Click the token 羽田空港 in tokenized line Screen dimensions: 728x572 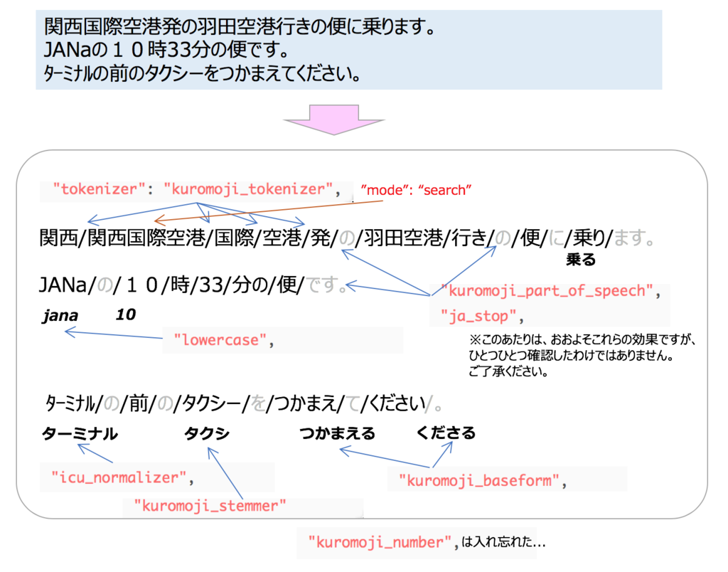coord(403,238)
